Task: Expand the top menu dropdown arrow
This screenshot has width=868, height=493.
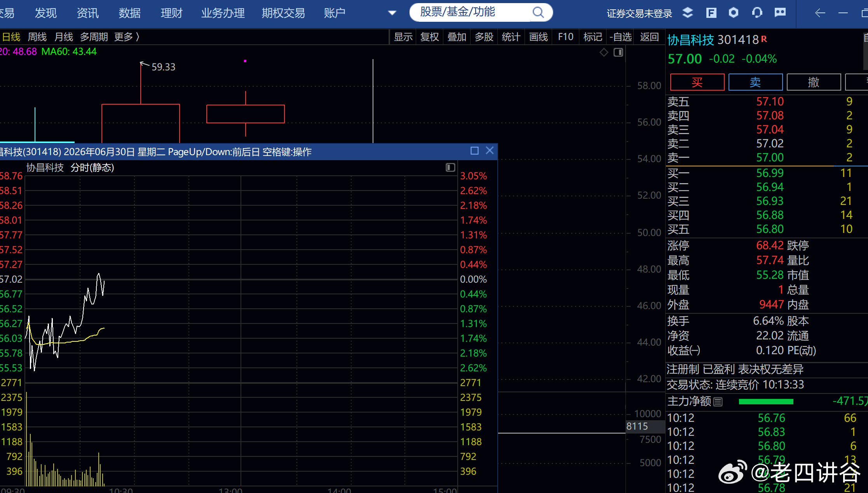Action: click(x=392, y=13)
